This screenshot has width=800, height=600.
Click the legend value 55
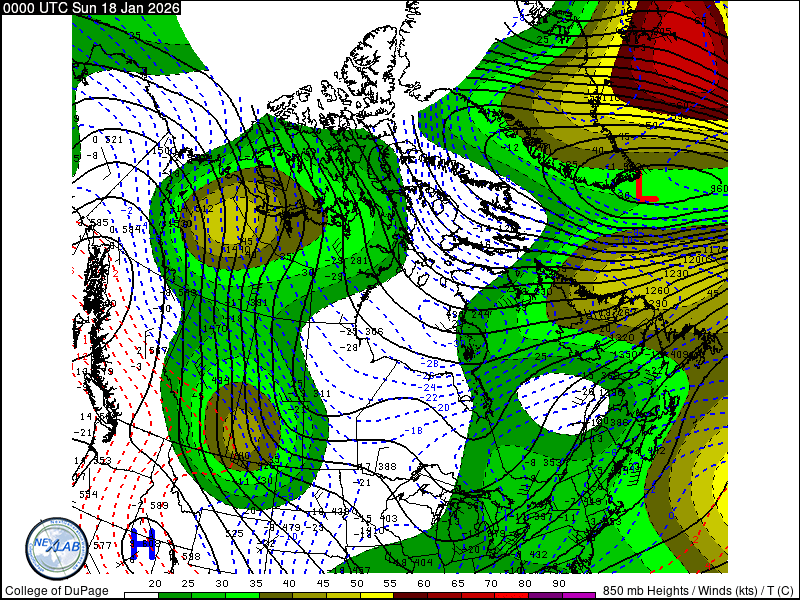point(390,583)
